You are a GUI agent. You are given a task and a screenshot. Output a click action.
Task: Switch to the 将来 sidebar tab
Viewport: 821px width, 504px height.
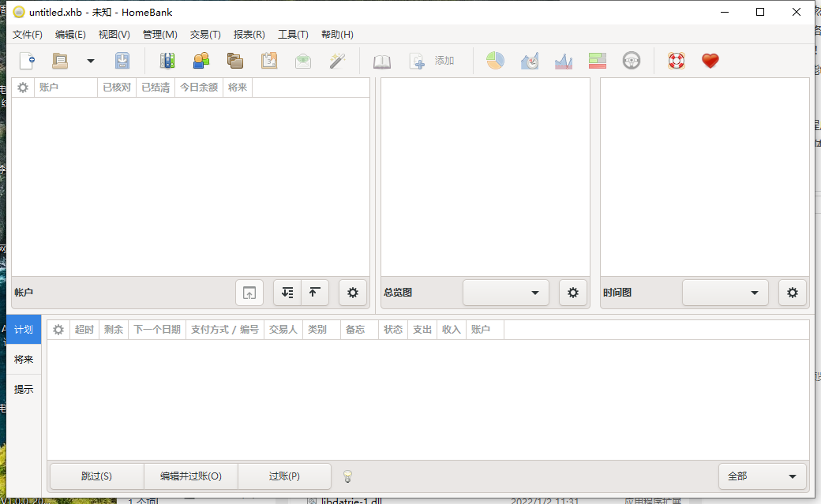(23, 359)
